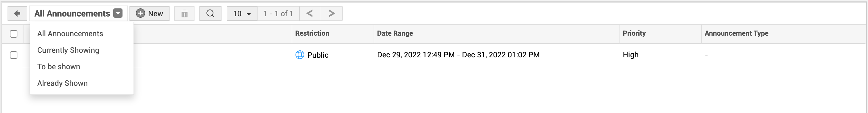Image resolution: width=868 pixels, height=113 pixels.
Task: Open the 10 per page dropdown
Action: tap(242, 13)
